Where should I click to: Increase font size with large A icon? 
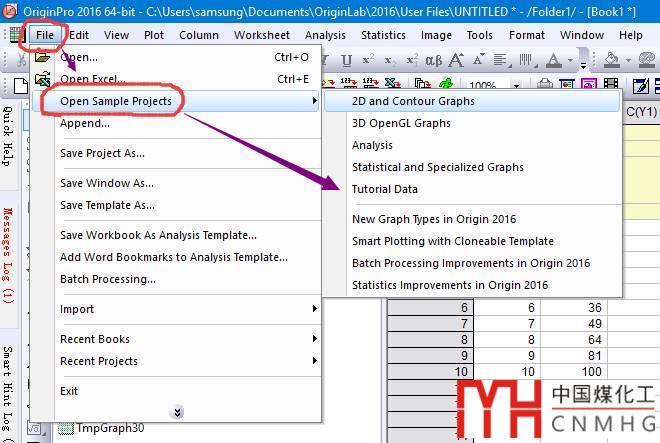pos(456,60)
